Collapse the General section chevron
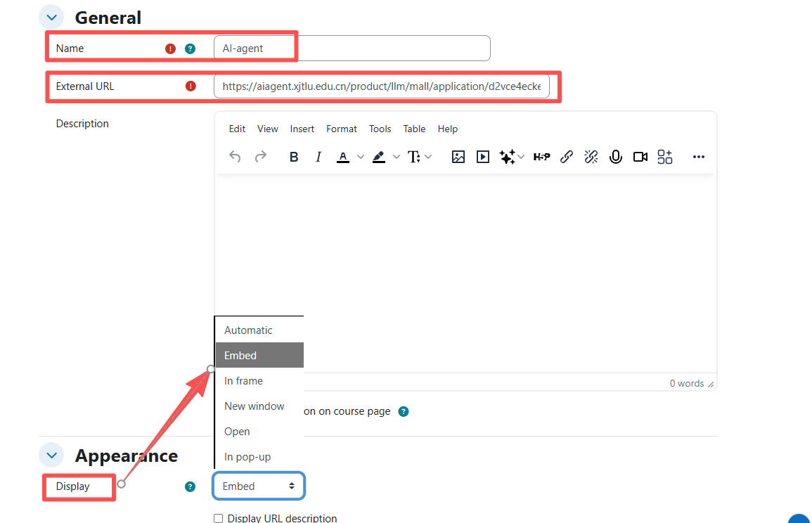 51,18
